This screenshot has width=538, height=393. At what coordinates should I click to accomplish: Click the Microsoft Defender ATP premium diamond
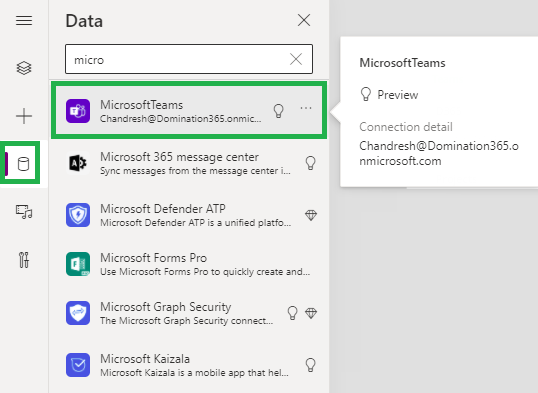click(x=311, y=215)
